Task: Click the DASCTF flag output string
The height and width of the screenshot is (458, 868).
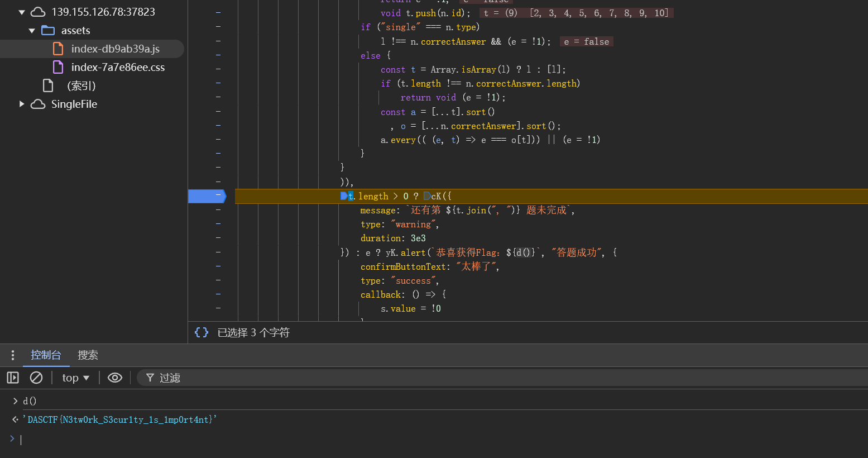Action: click(119, 419)
